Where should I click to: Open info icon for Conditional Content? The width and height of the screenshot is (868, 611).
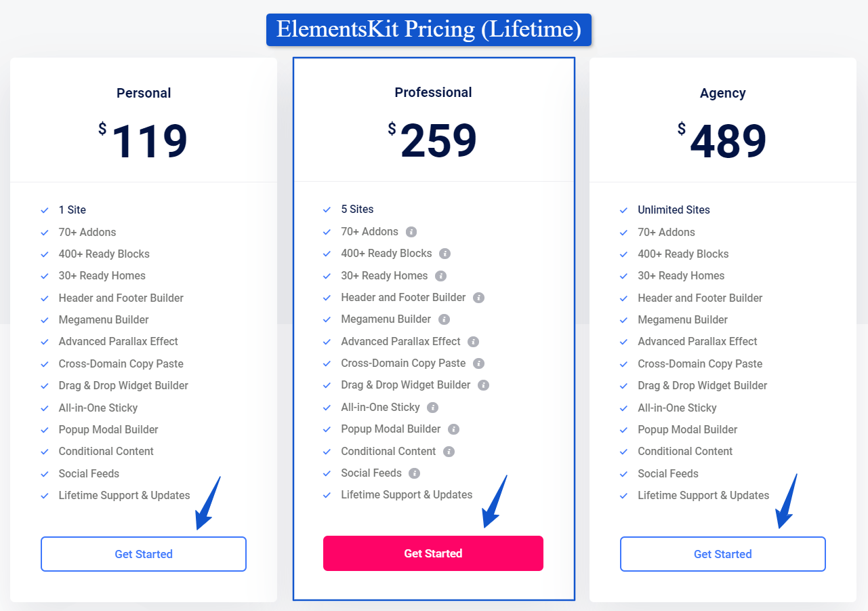[449, 452]
